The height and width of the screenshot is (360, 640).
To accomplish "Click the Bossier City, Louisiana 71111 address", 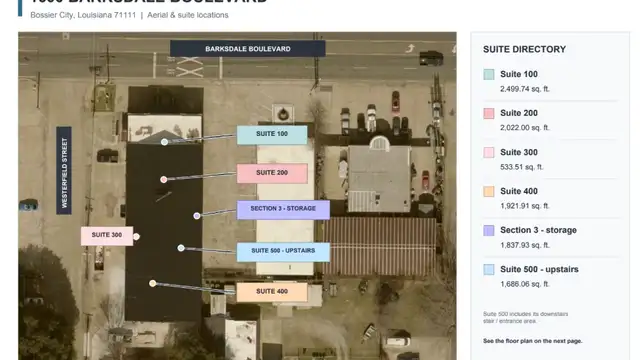I will click(83, 15).
